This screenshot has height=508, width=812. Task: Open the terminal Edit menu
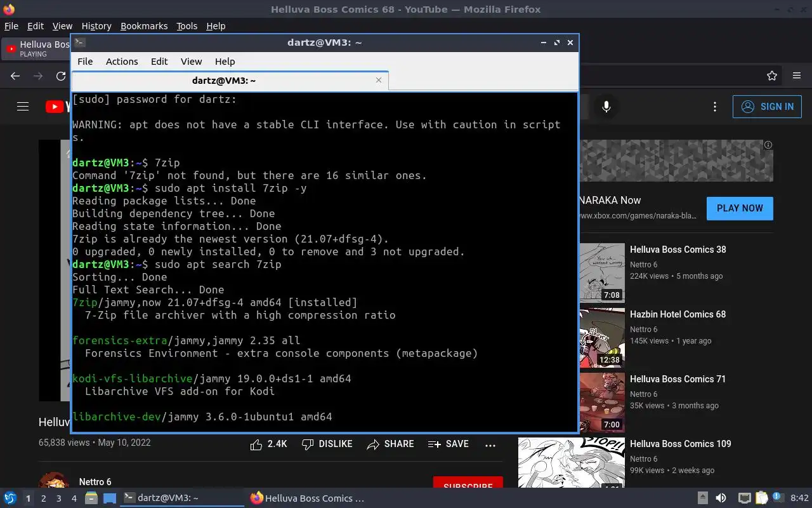pyautogui.click(x=159, y=62)
